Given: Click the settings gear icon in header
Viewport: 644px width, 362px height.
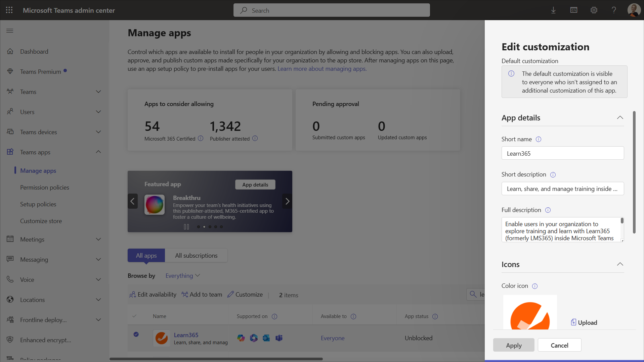Looking at the screenshot, I should [594, 10].
